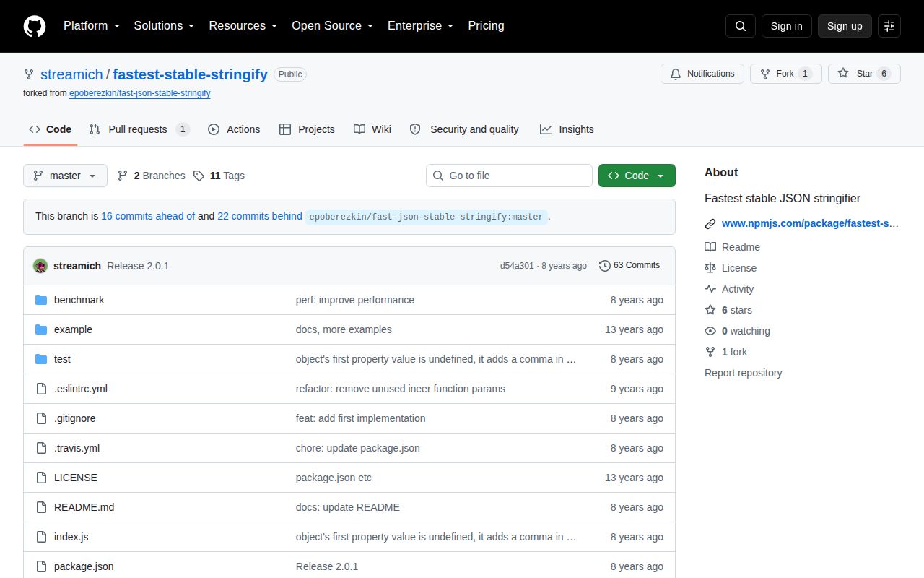This screenshot has height=578, width=924.
Task: Click the Sign up button
Action: (845, 26)
